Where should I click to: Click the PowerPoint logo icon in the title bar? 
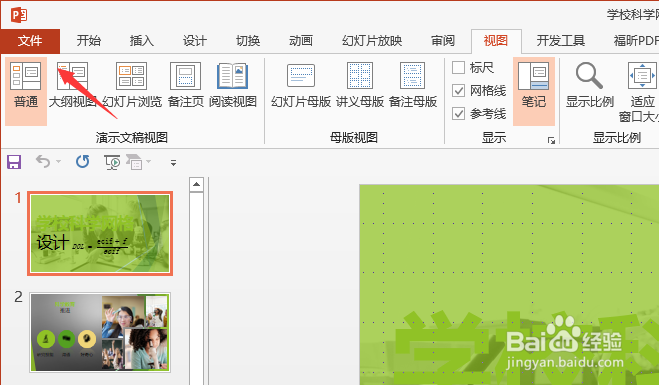pyautogui.click(x=19, y=15)
